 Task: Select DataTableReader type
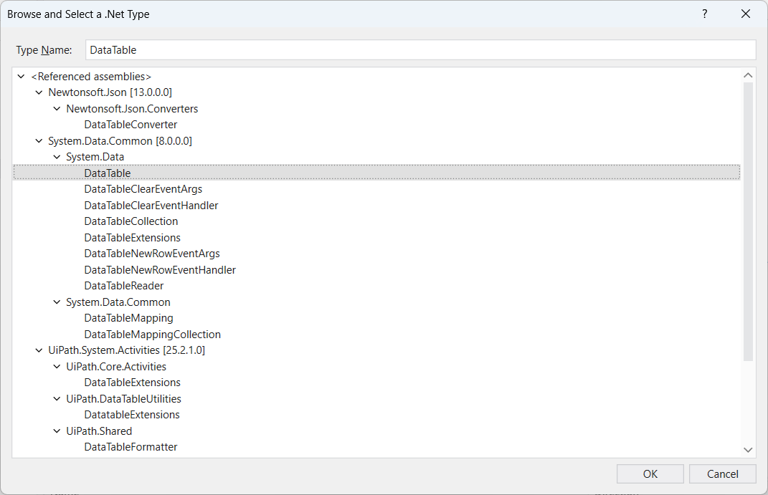click(x=123, y=286)
